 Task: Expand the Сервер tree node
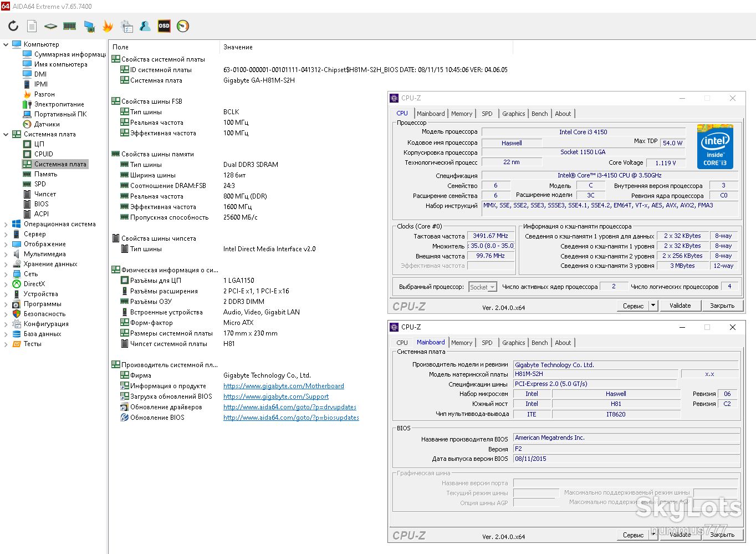click(6, 234)
